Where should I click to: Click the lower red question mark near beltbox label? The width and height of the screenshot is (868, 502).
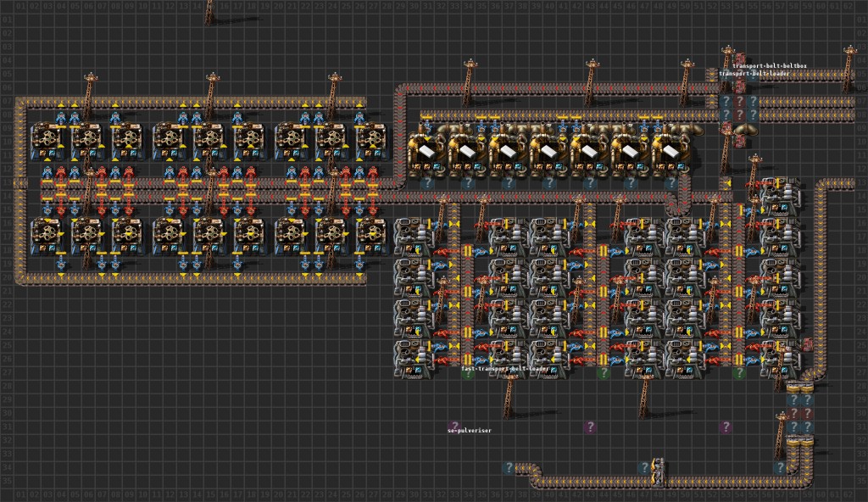(x=739, y=114)
